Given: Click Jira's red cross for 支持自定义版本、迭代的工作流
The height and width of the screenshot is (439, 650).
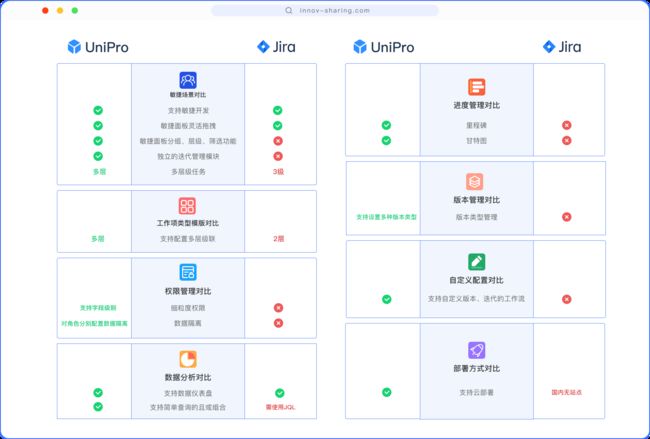Looking at the screenshot, I should [x=567, y=299].
